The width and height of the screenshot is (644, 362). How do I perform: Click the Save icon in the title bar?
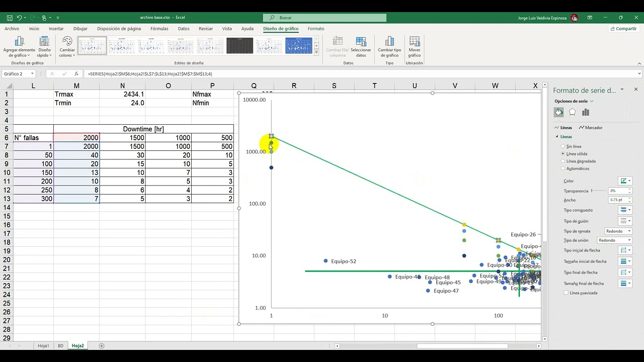[10, 18]
